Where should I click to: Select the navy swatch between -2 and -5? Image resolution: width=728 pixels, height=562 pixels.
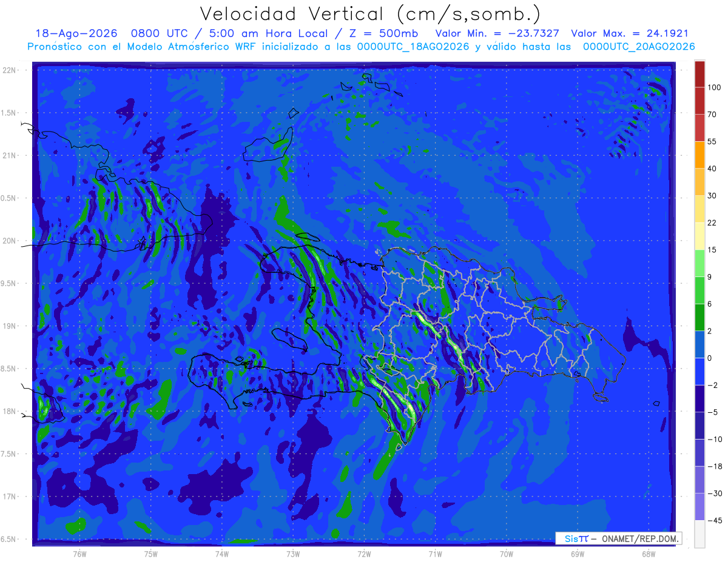[x=699, y=398]
